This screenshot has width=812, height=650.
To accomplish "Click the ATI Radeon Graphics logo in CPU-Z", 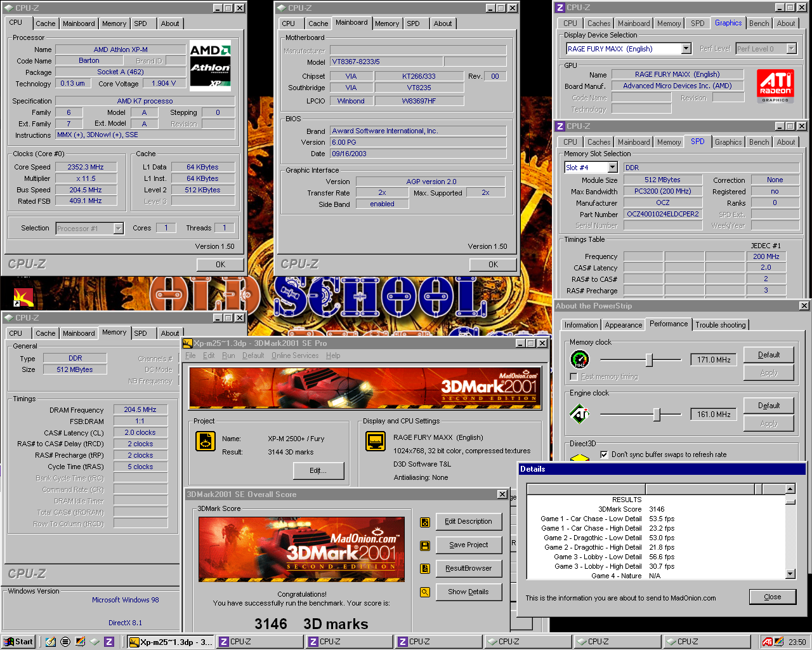I will (775, 86).
